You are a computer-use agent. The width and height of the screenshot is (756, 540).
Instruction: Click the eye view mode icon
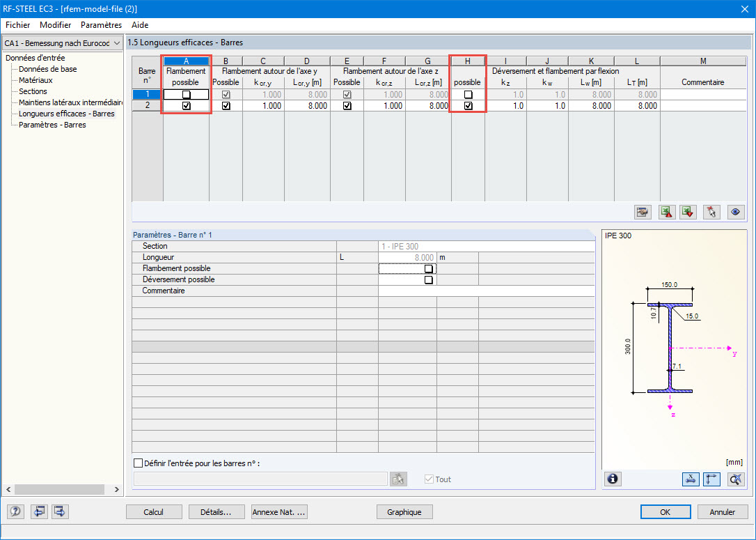[x=735, y=212]
